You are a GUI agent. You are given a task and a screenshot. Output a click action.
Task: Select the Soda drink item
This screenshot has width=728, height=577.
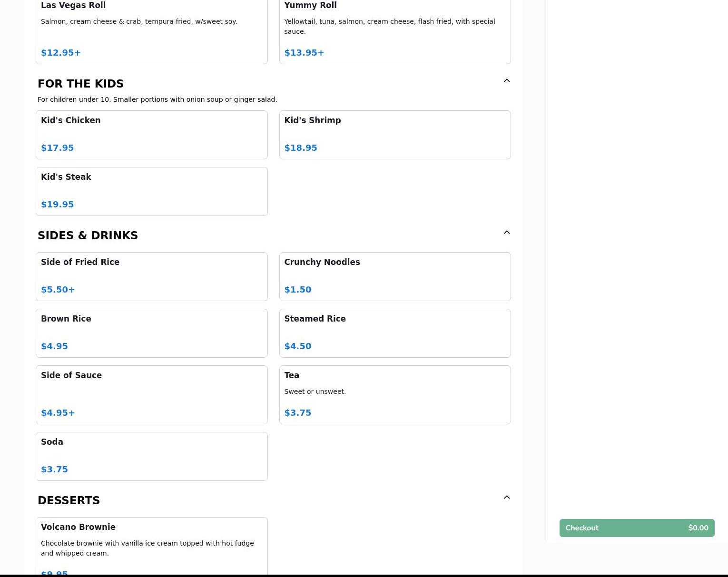pyautogui.click(x=152, y=457)
